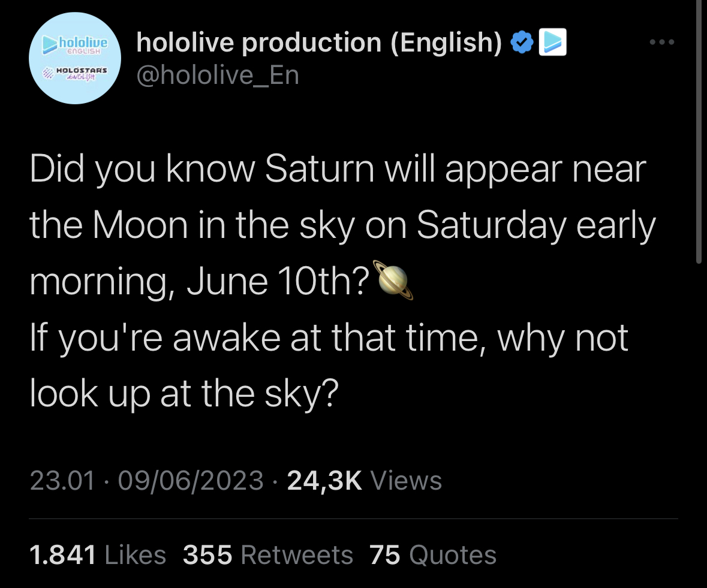Click the 09/06/2023 post date

(x=191, y=481)
